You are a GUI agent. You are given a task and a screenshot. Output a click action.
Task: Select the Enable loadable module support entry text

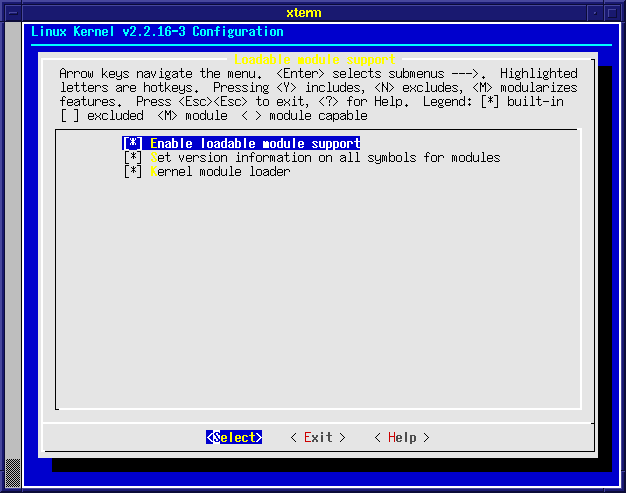pyautogui.click(x=254, y=144)
